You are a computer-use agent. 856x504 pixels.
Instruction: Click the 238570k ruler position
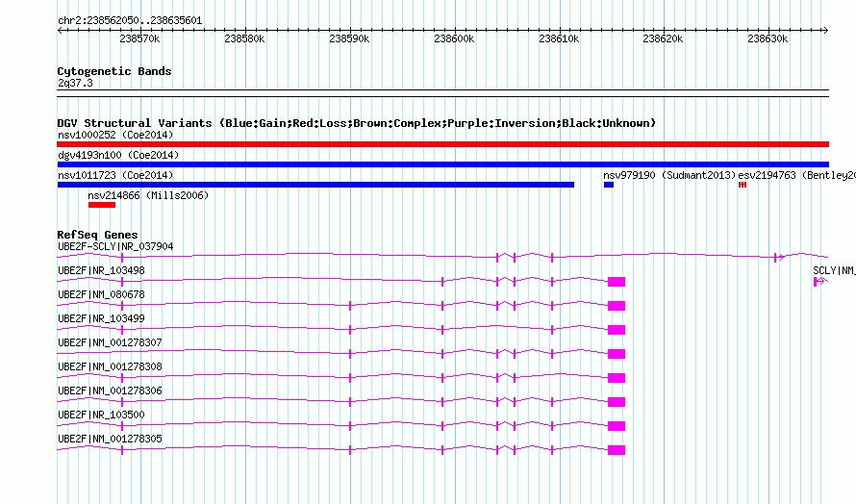click(139, 38)
